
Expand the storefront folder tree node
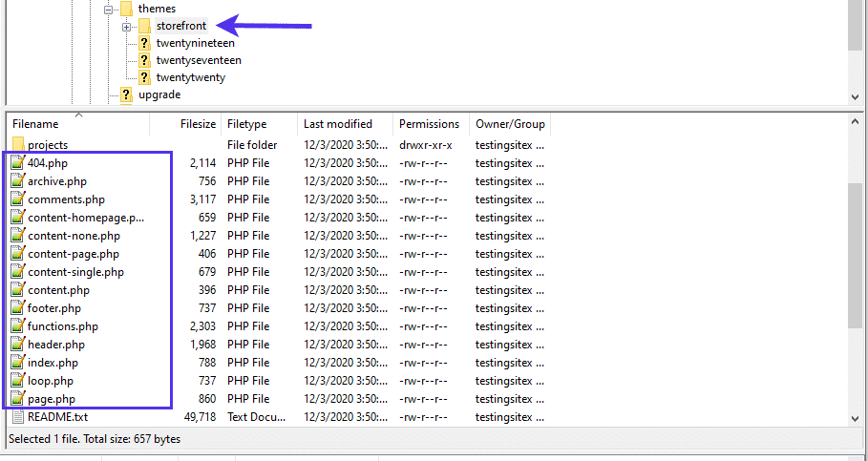pos(126,27)
